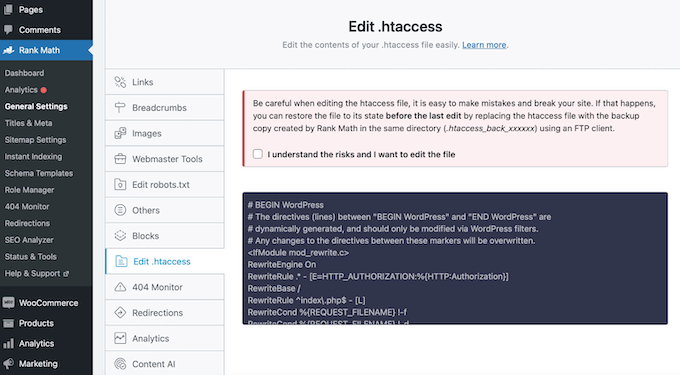The width and height of the screenshot is (680, 375).
Task: Click the Breadcrumbs signpost icon
Action: point(120,108)
